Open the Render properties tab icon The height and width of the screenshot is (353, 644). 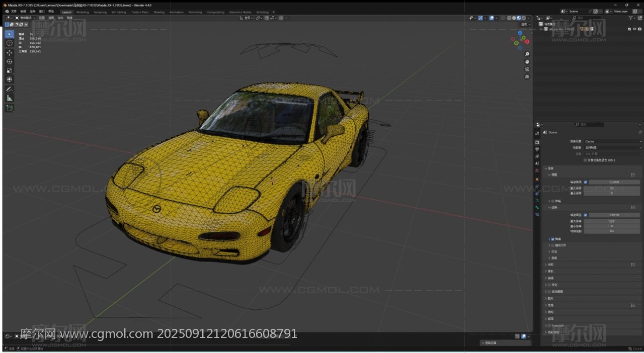[x=537, y=142]
